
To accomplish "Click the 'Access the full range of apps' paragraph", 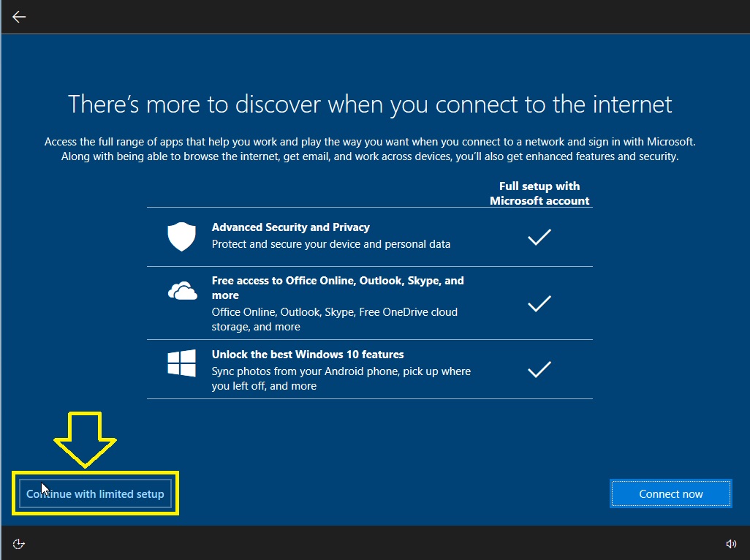I will click(370, 148).
